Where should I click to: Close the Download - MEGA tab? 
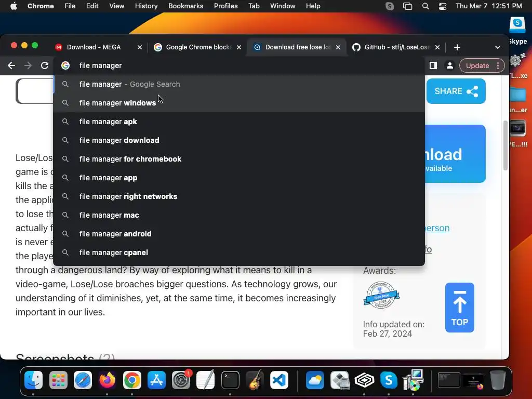(139, 47)
